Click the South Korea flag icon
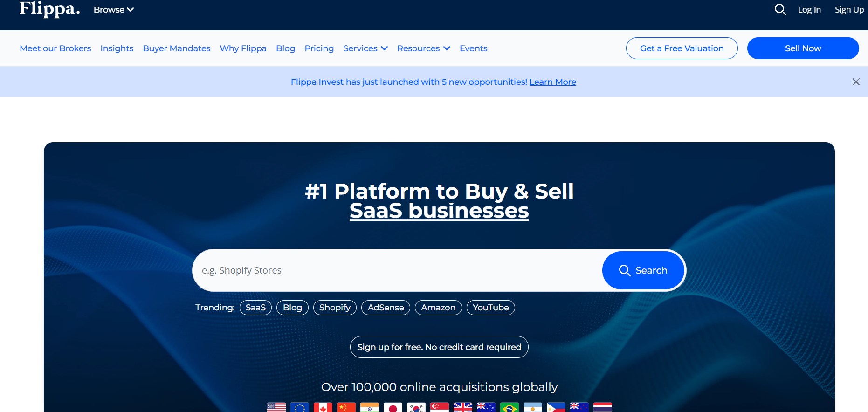Viewport: 868px width, 412px height. [x=416, y=407]
